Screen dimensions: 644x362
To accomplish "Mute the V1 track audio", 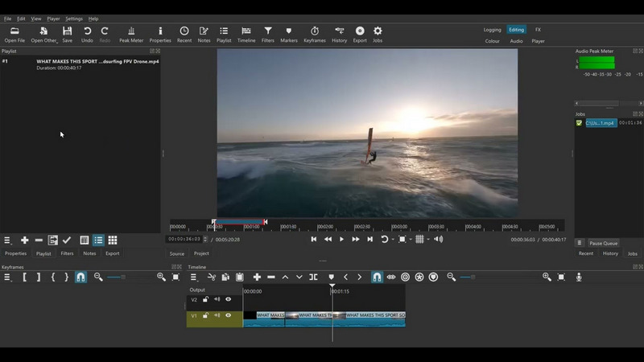I will [x=217, y=315].
